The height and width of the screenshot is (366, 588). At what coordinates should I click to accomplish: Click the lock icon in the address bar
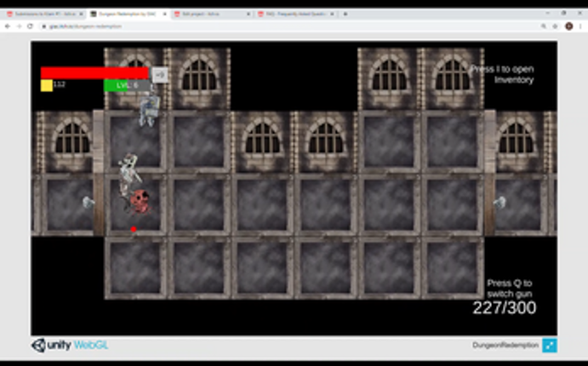coord(44,26)
